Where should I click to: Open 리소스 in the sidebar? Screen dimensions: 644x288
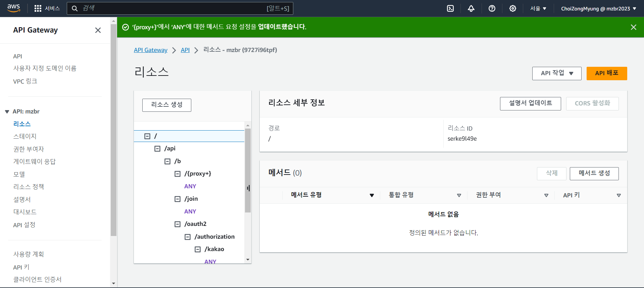point(22,124)
